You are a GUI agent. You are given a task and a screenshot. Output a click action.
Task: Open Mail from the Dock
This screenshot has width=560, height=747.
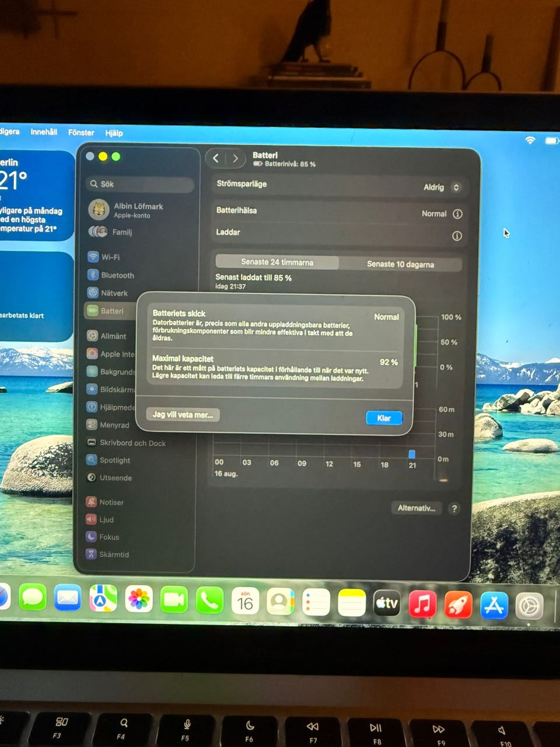coord(68,598)
